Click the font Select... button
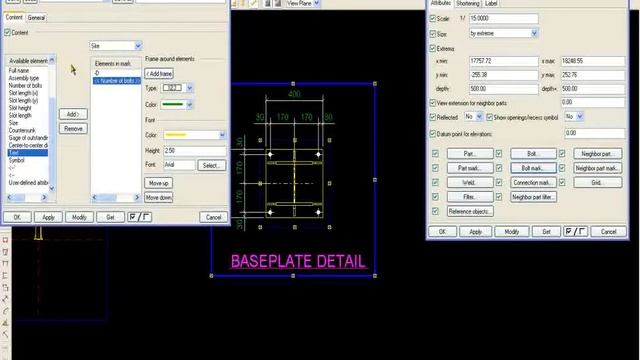This screenshot has height=360, width=640. point(211,165)
